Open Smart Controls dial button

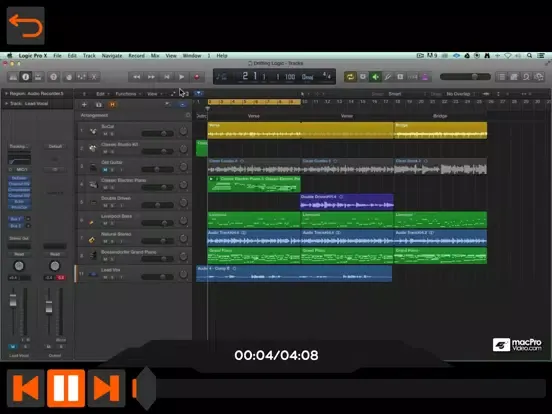coord(69,77)
